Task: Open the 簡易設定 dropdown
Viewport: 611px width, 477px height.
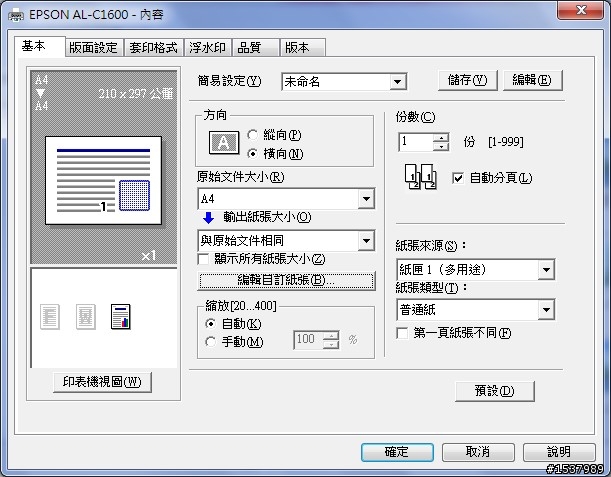Action: pos(397,81)
